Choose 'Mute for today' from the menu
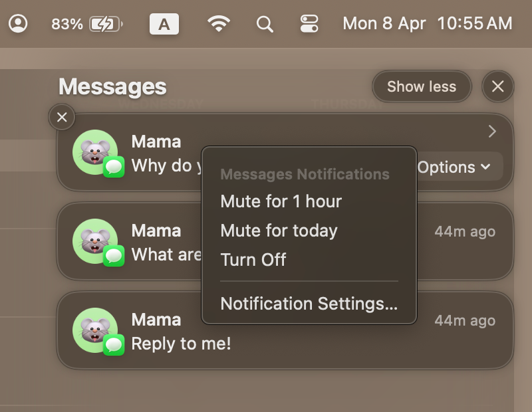The width and height of the screenshot is (532, 412). 279,231
